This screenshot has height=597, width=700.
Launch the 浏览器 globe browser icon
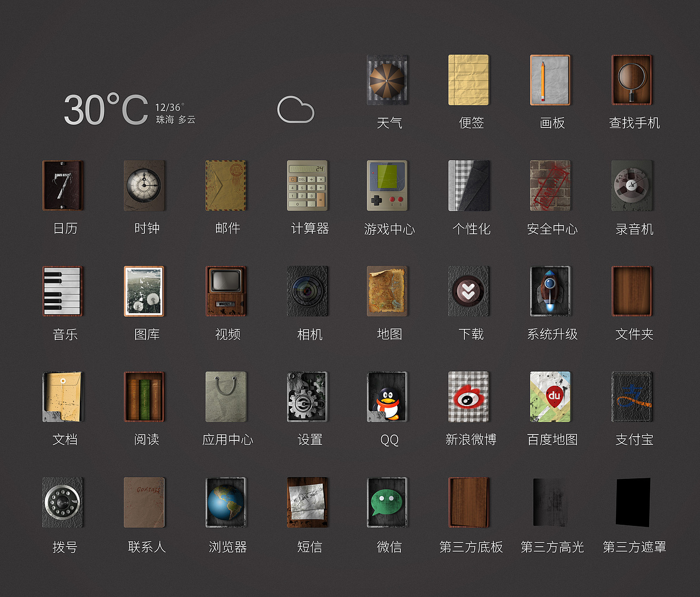point(226,502)
